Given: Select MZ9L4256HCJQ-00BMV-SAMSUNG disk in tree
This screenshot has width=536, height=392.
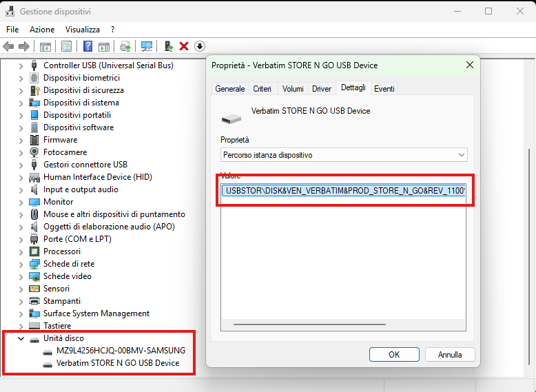Looking at the screenshot, I should (x=121, y=351).
